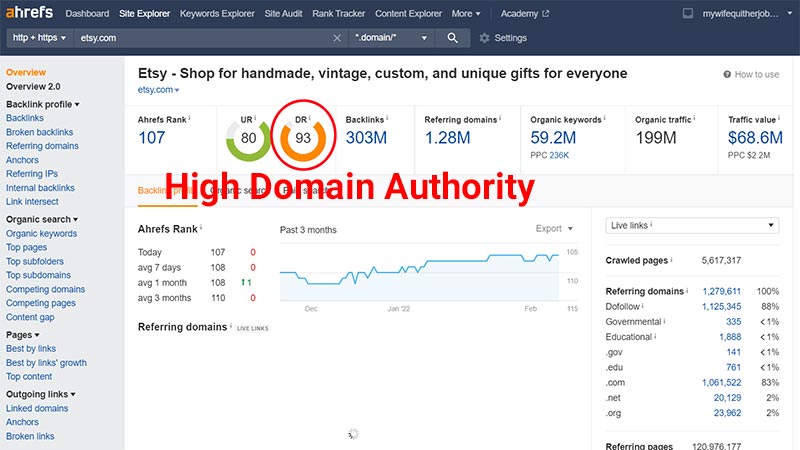Screen dimensions: 800x450
Task: Go to Dashboard
Action: (x=87, y=14)
